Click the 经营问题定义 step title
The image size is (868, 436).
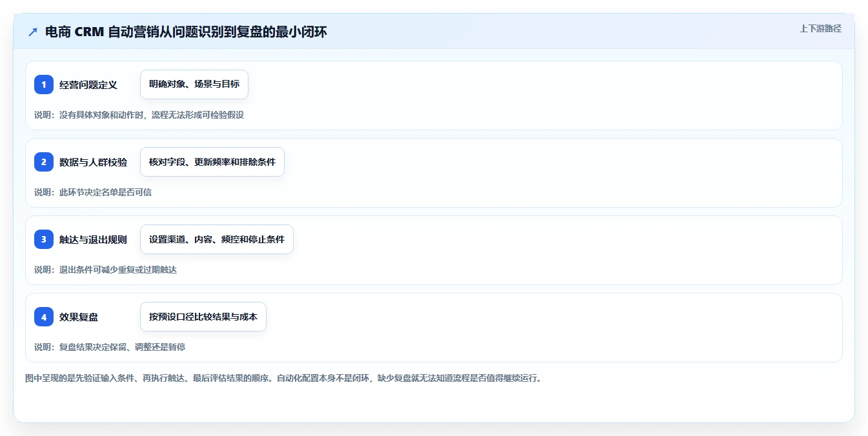point(88,84)
